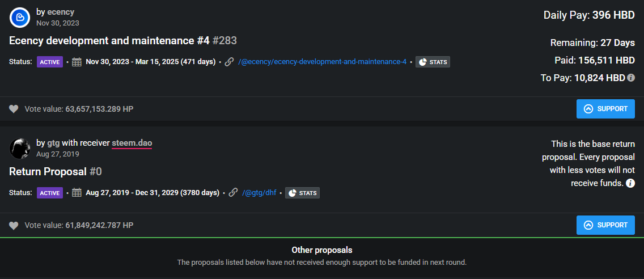Viewport: 644px width, 279px height.
Task: Click the Nov 30, 2023 post date under ecency
Action: click(x=57, y=23)
